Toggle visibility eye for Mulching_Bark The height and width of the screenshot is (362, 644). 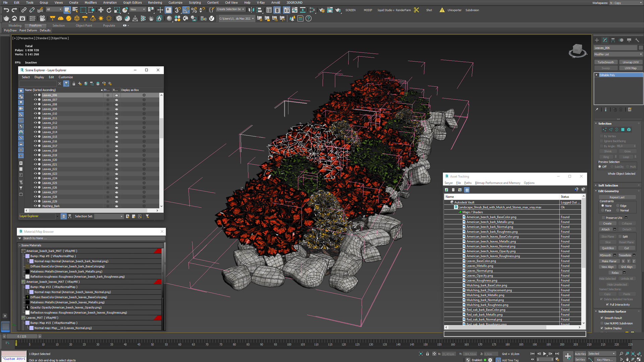tap(35, 206)
